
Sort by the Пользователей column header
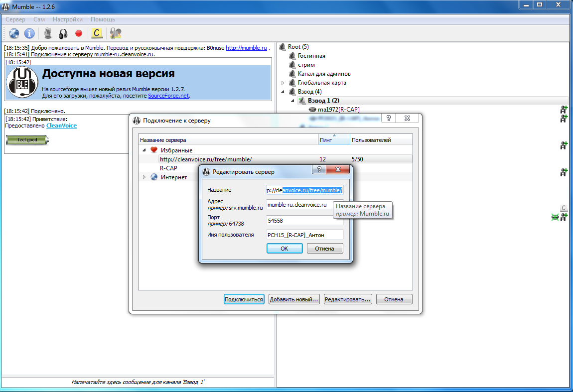(381, 140)
